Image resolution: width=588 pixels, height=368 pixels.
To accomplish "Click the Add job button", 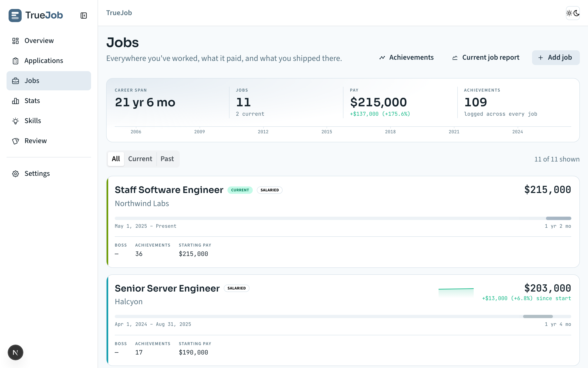I will coord(556,58).
